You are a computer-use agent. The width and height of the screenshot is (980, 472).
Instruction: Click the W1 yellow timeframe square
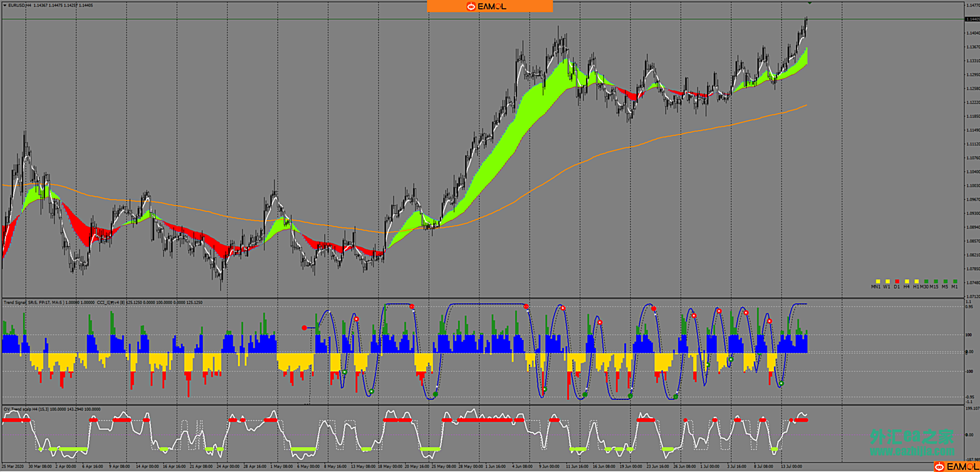(887, 281)
